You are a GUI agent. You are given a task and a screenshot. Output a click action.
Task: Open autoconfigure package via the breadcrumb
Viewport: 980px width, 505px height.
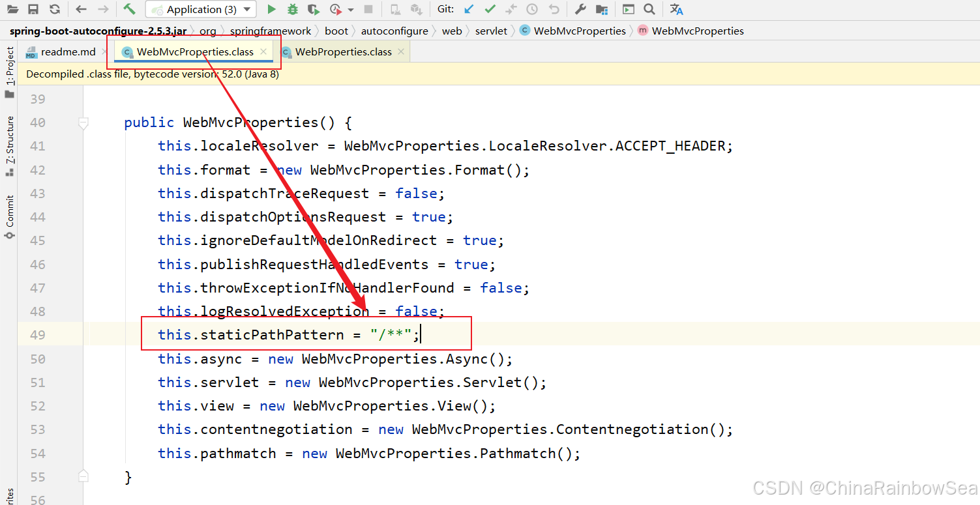pos(394,30)
